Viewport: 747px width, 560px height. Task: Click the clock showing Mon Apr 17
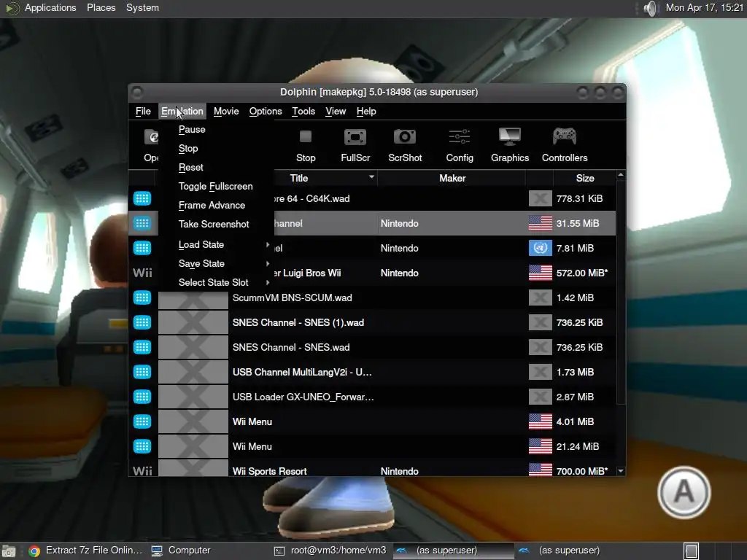click(x=705, y=8)
